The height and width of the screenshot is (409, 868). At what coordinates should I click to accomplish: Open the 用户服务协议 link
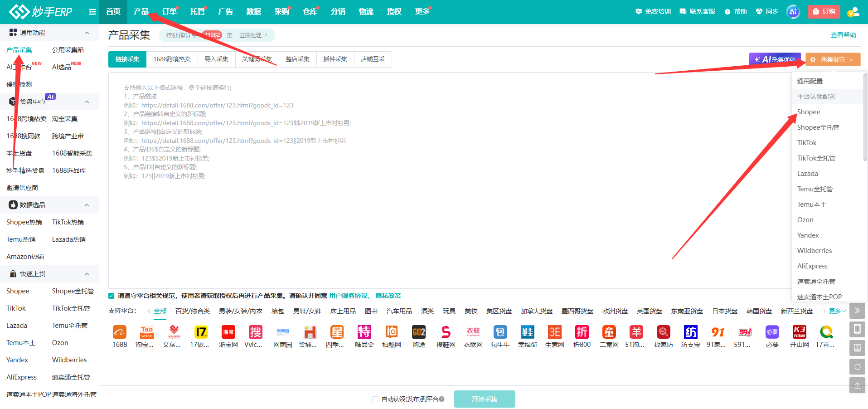click(348, 296)
